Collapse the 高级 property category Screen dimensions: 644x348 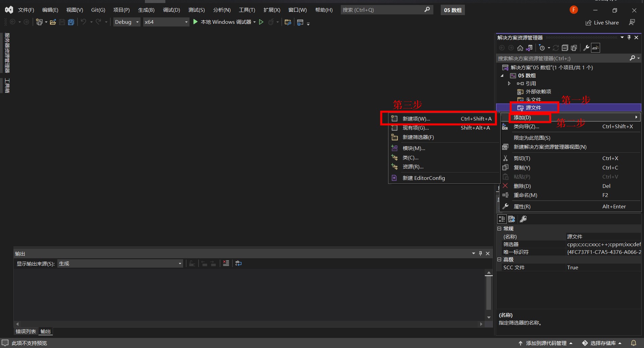click(x=499, y=260)
